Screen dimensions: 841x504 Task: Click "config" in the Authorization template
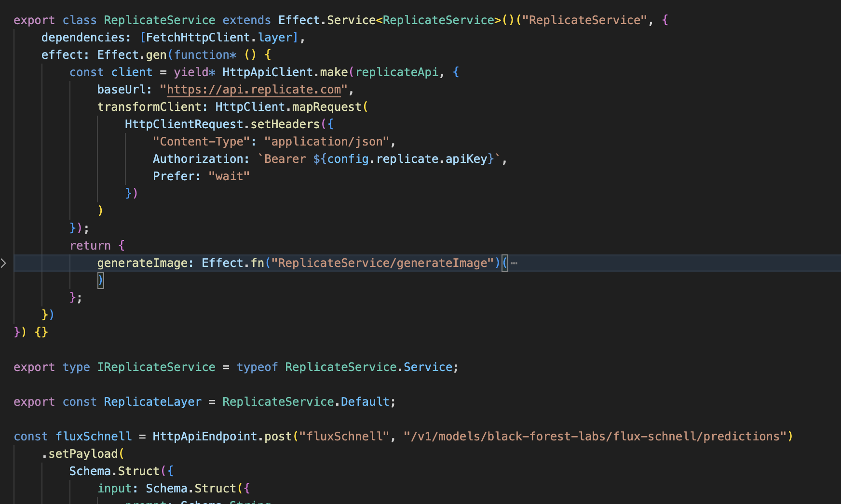tap(348, 159)
